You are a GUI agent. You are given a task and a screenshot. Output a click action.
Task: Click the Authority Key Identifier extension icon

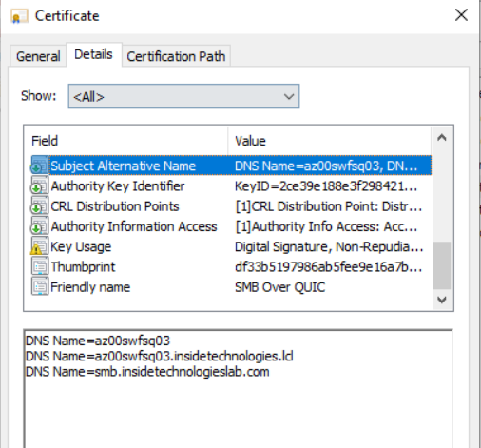40,185
